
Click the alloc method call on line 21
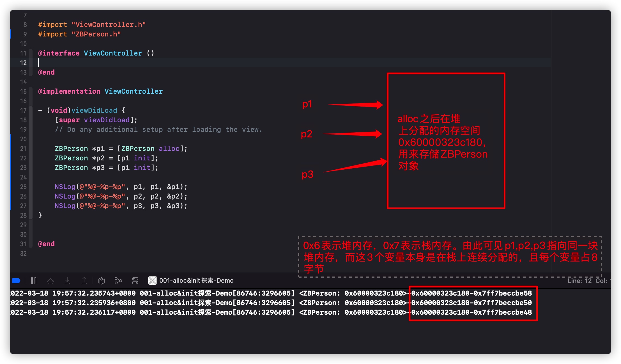point(169,149)
